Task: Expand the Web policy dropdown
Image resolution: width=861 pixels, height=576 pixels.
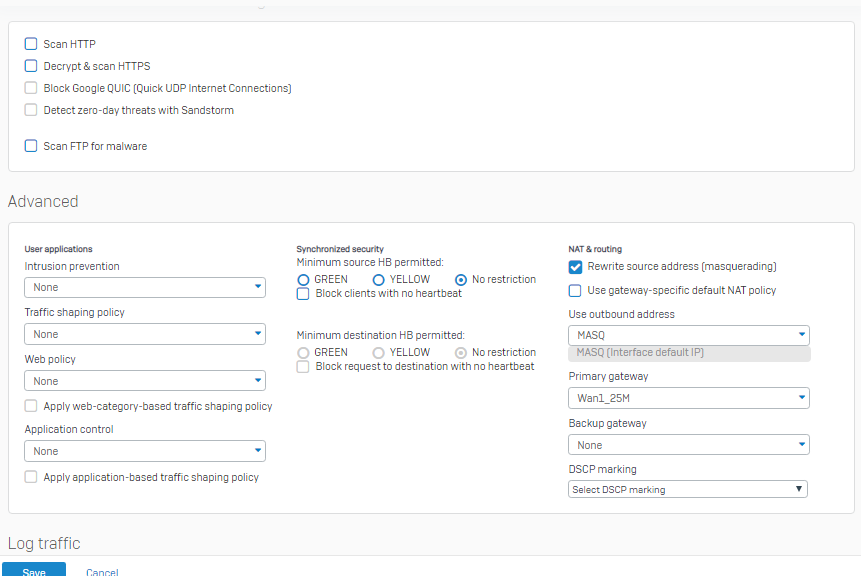Action: coord(145,381)
